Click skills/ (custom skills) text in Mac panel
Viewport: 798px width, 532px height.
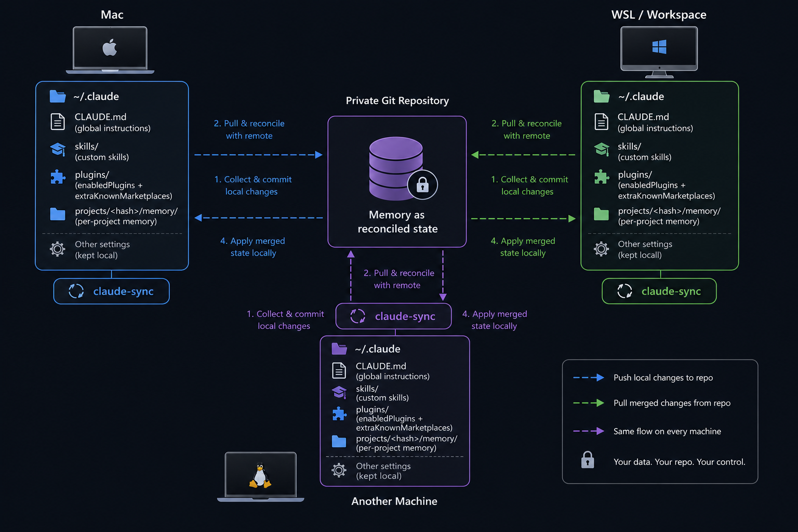pyautogui.click(x=102, y=152)
